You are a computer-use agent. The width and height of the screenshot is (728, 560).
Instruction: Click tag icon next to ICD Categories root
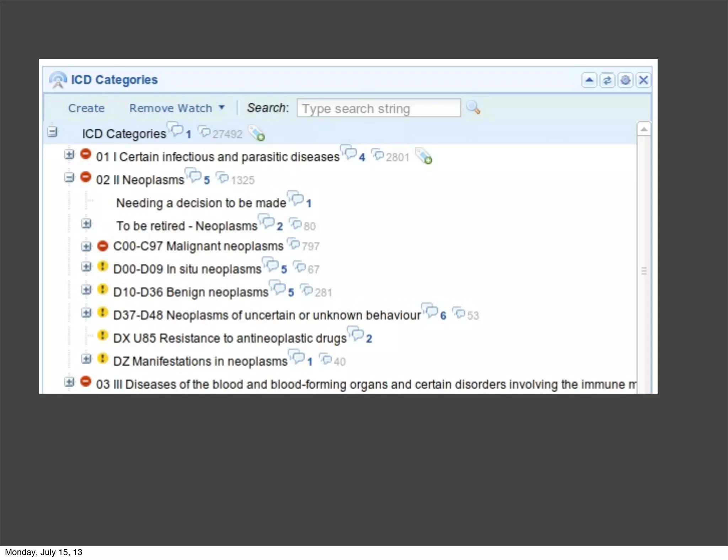click(x=257, y=134)
